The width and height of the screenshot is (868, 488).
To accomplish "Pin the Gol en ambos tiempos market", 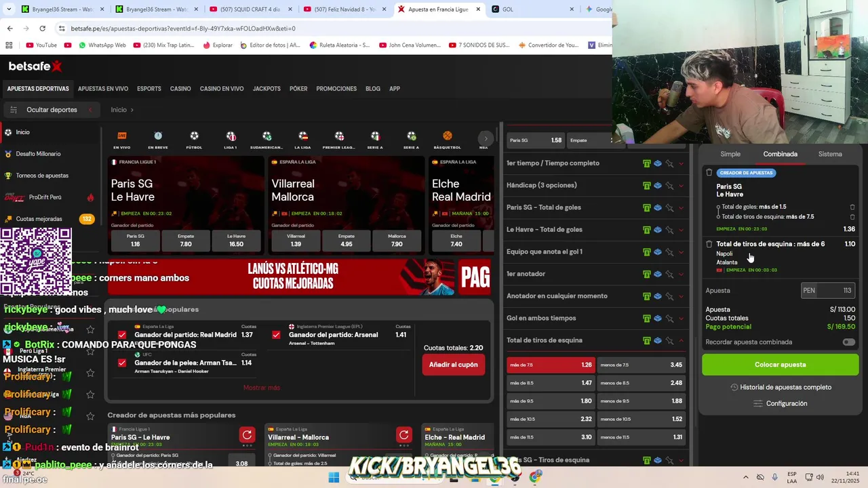I will 669,318.
